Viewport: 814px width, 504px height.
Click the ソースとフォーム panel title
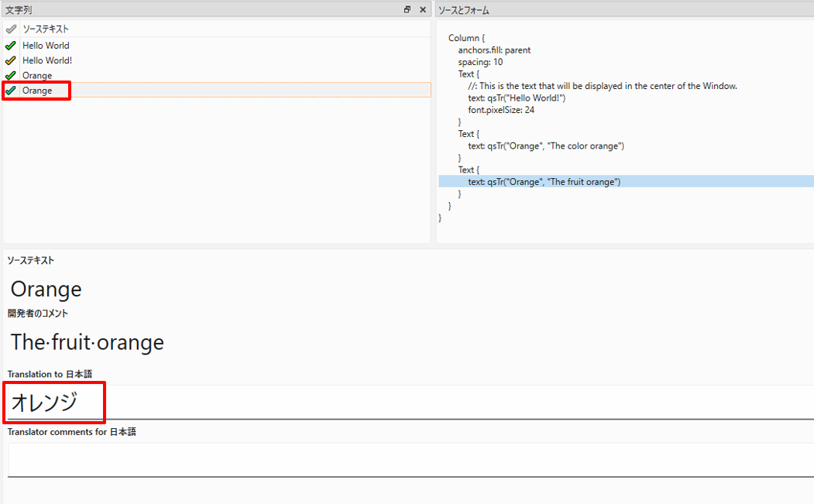(x=463, y=10)
